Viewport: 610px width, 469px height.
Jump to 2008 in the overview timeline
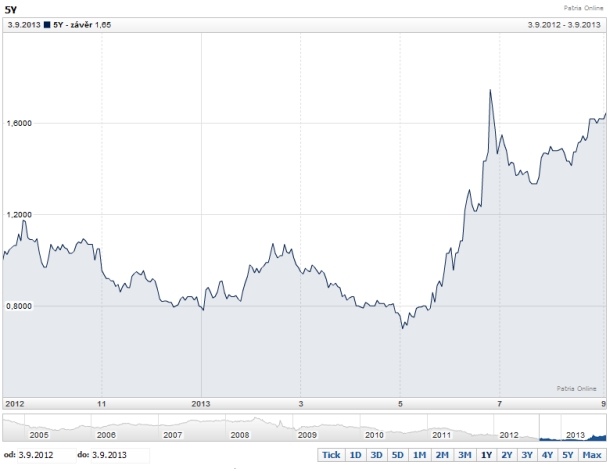pyautogui.click(x=239, y=435)
